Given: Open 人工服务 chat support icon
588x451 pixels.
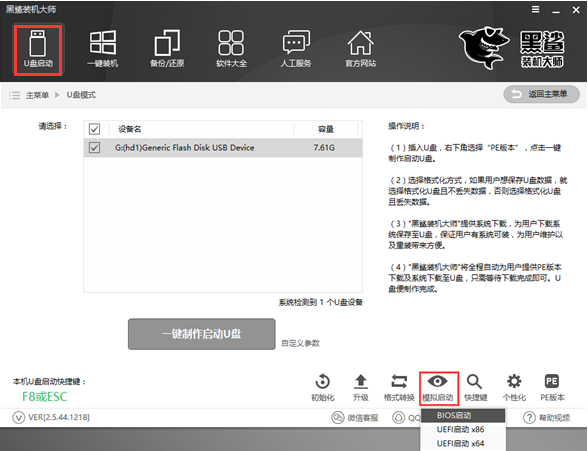Looking at the screenshot, I should [x=296, y=49].
